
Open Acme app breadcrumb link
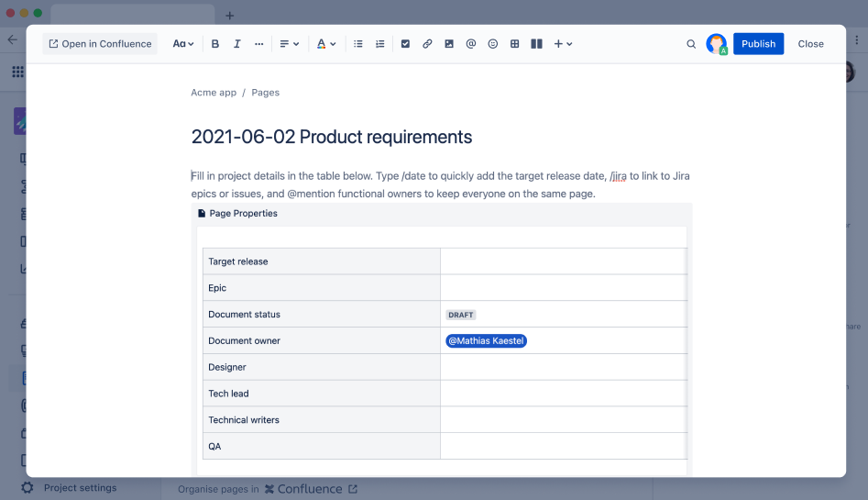pyautogui.click(x=214, y=93)
